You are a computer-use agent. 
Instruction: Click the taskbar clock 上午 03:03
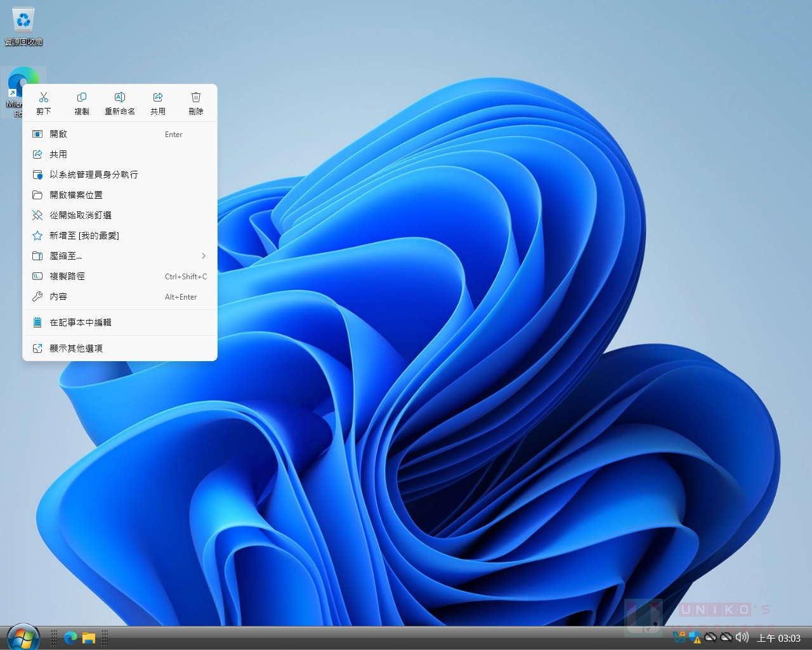click(x=779, y=638)
